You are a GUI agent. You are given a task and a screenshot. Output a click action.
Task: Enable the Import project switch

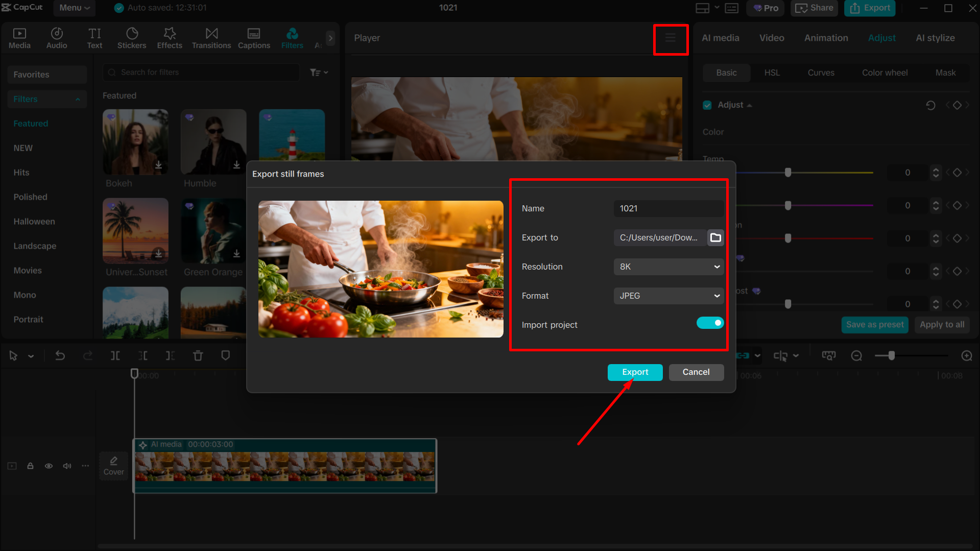click(x=710, y=323)
